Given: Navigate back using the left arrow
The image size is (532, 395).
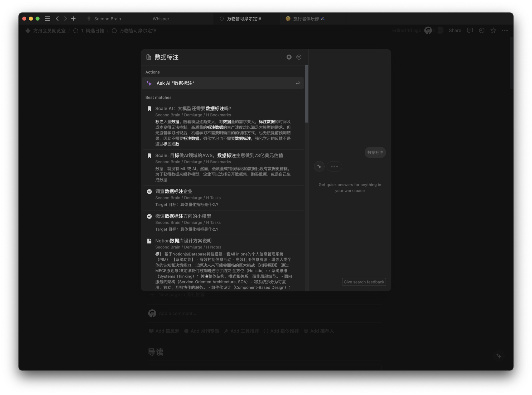Looking at the screenshot, I should point(57,18).
